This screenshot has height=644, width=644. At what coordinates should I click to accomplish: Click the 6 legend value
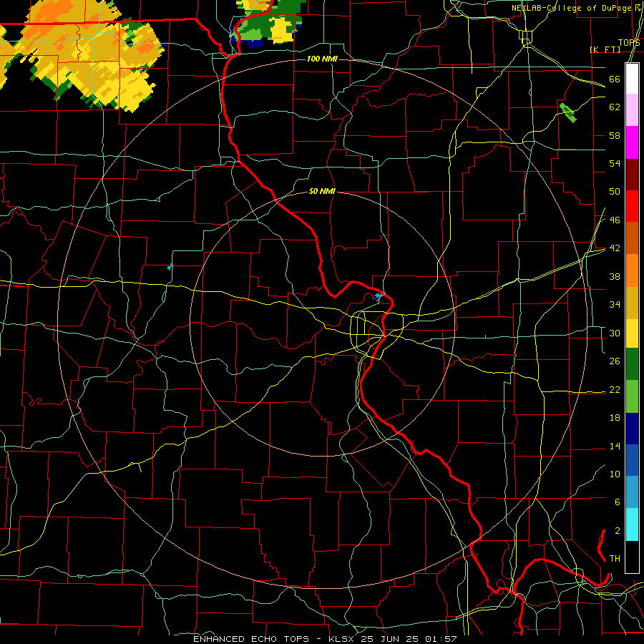[x=617, y=502]
